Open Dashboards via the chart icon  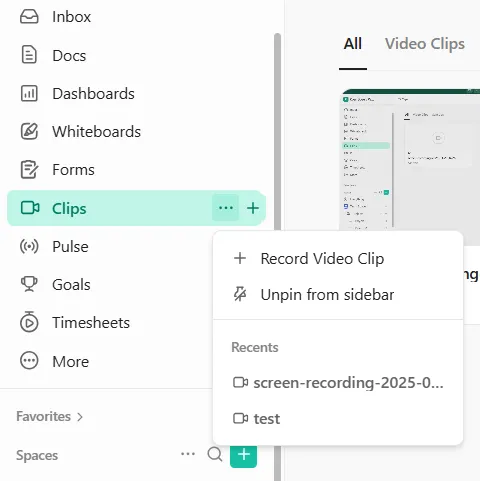(x=29, y=93)
